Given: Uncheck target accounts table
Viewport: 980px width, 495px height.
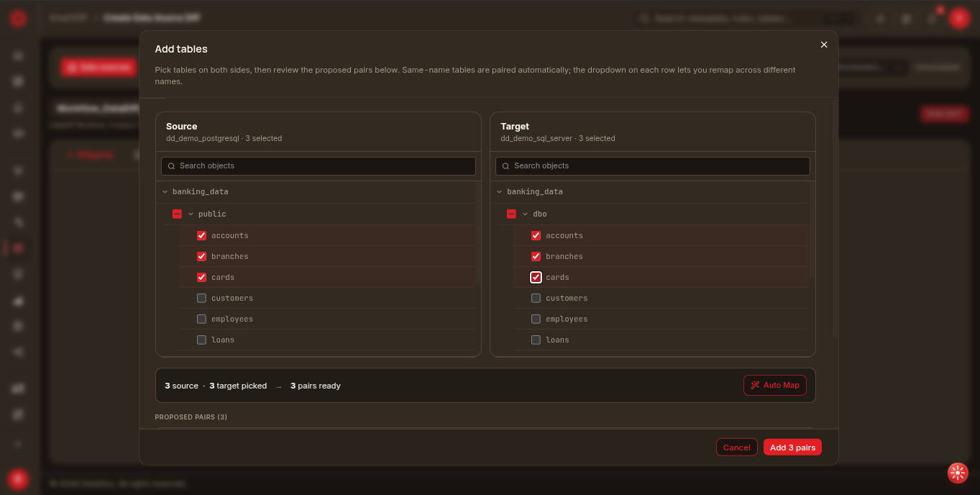Looking at the screenshot, I should click(x=536, y=235).
